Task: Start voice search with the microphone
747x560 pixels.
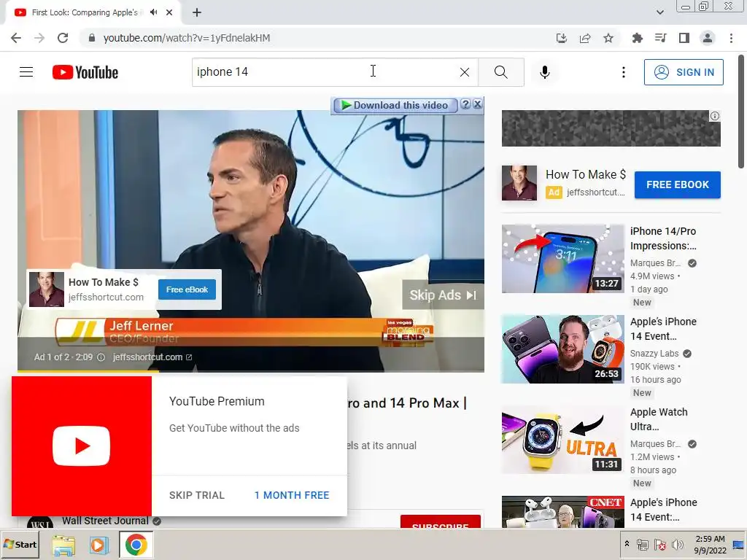Action: [x=545, y=72]
